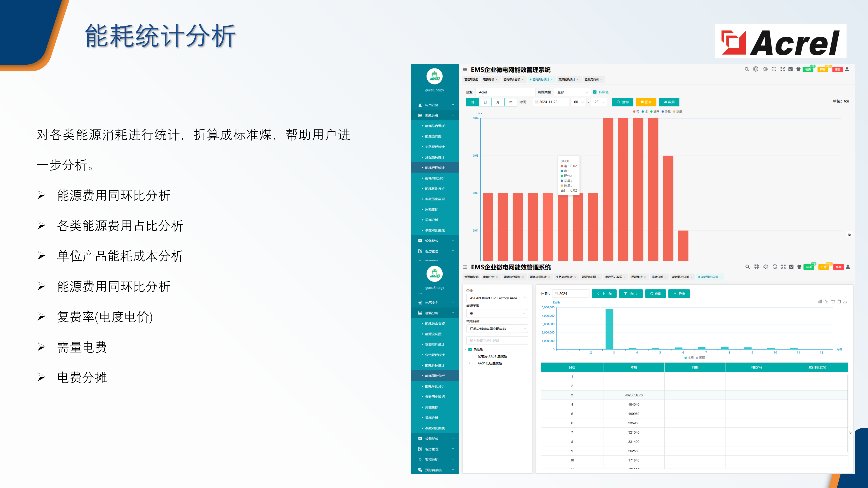Click the speaker sound icon in top header
Image resolution: width=868 pixels, height=488 pixels.
(765, 69)
